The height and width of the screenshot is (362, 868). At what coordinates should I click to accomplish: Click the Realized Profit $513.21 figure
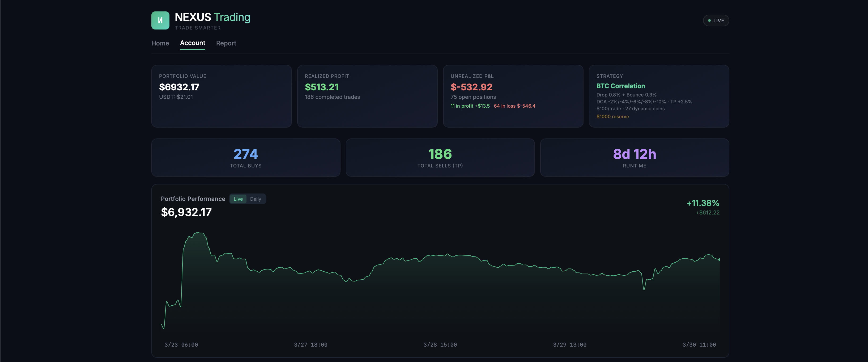click(322, 87)
